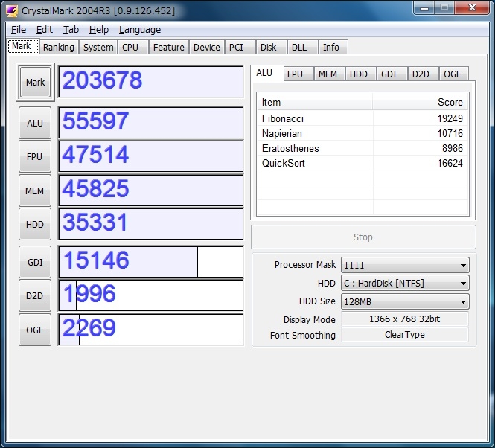Image resolution: width=495 pixels, height=448 pixels.
Task: Open the File menu
Action: (19, 30)
